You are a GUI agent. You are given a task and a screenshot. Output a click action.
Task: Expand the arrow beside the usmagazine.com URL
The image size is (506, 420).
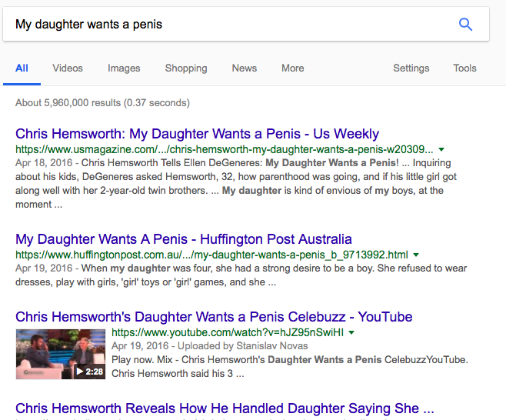tap(441, 149)
